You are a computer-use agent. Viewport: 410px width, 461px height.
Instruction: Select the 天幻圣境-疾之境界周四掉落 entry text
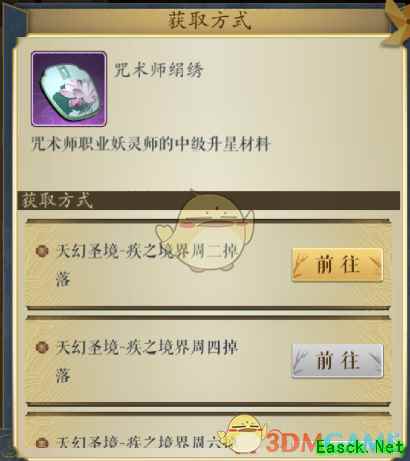pyautogui.click(x=147, y=361)
